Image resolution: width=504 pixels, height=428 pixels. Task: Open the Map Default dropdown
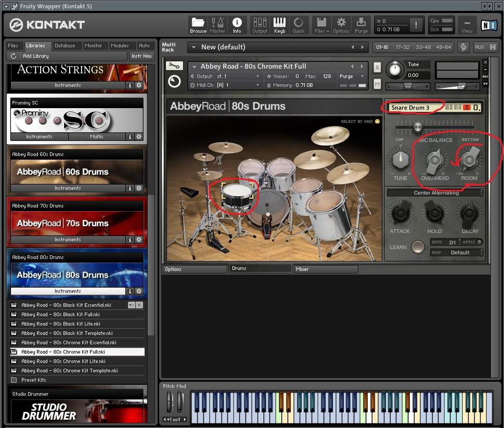coord(460,253)
